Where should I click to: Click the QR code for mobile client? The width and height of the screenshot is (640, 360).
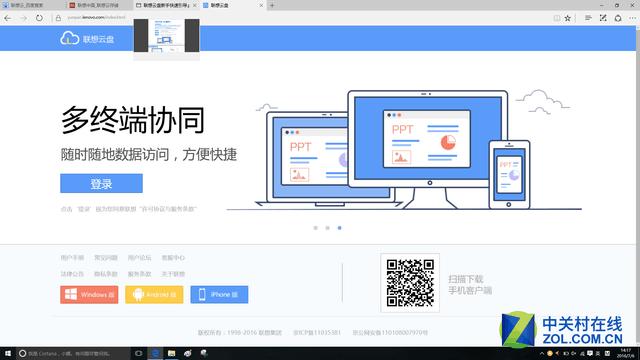pyautogui.click(x=410, y=282)
